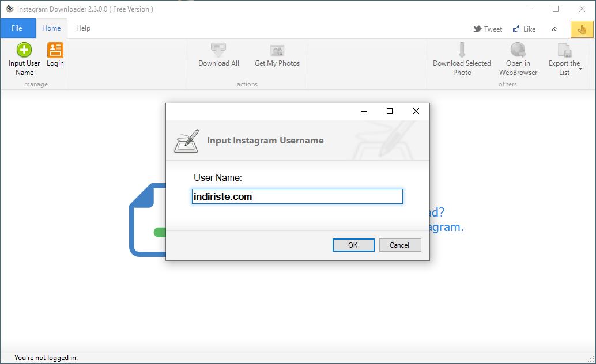
Task: Click the Export the List icon
Action: tap(564, 50)
